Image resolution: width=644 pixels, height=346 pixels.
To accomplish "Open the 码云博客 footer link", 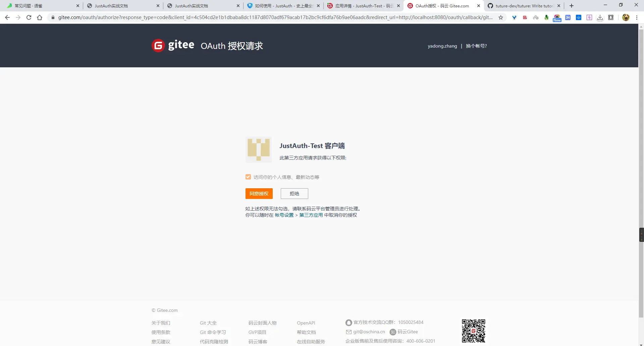I will (x=258, y=342).
